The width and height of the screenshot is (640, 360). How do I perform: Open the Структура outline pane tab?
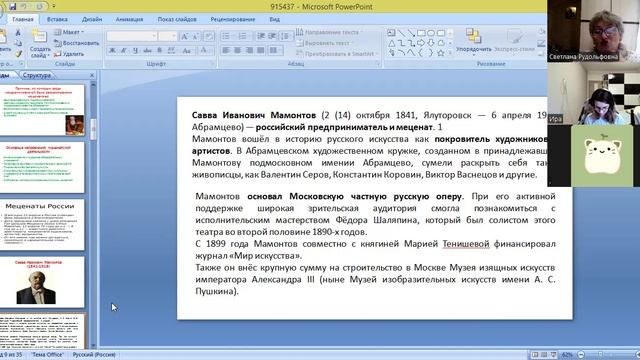pyautogui.click(x=37, y=75)
